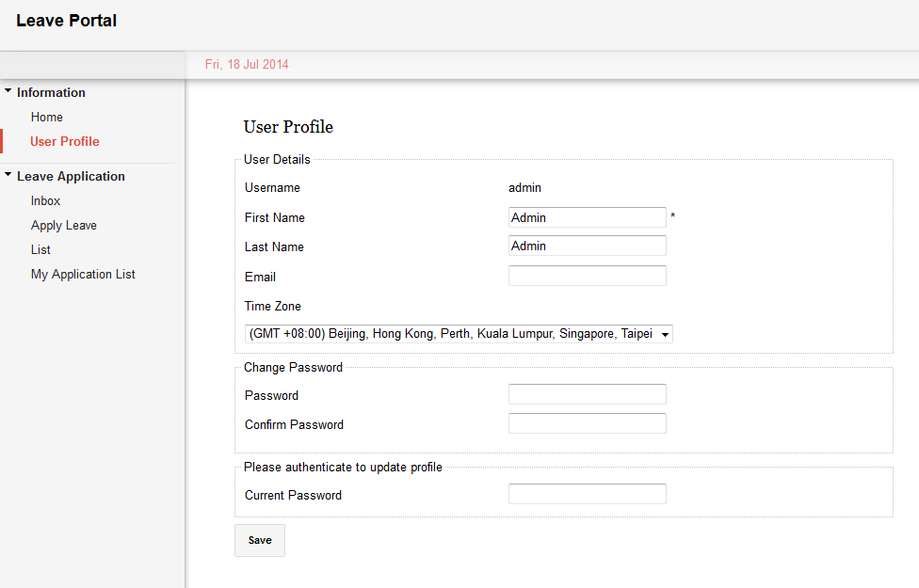919x588 pixels.
Task: Click the User Profile page heading
Action: click(288, 127)
